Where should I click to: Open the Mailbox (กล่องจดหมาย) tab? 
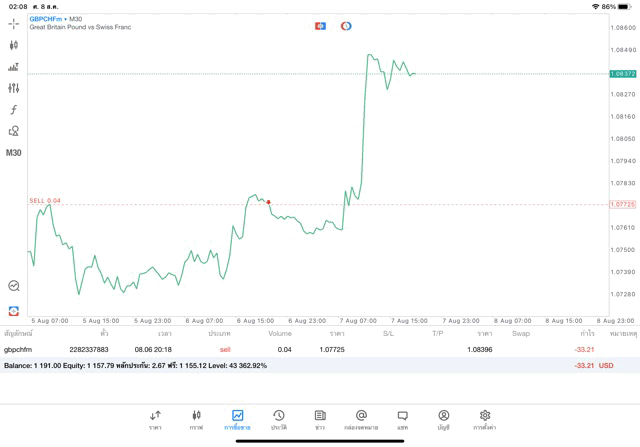point(361,418)
